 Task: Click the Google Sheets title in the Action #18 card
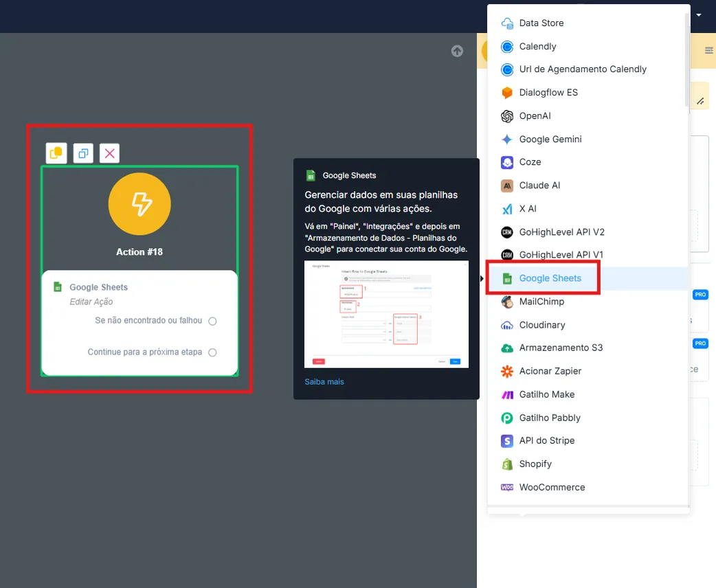(99, 287)
